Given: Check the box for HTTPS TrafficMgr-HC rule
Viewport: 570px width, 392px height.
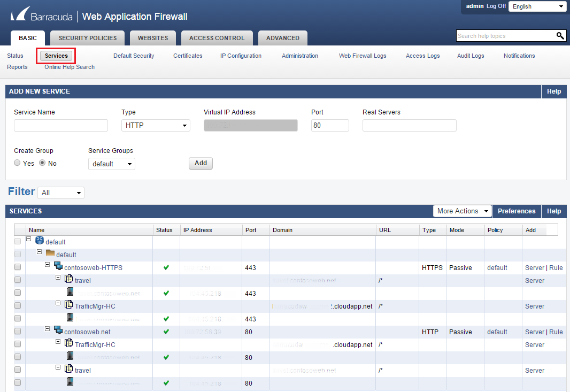Looking at the screenshot, I should tap(18, 306).
